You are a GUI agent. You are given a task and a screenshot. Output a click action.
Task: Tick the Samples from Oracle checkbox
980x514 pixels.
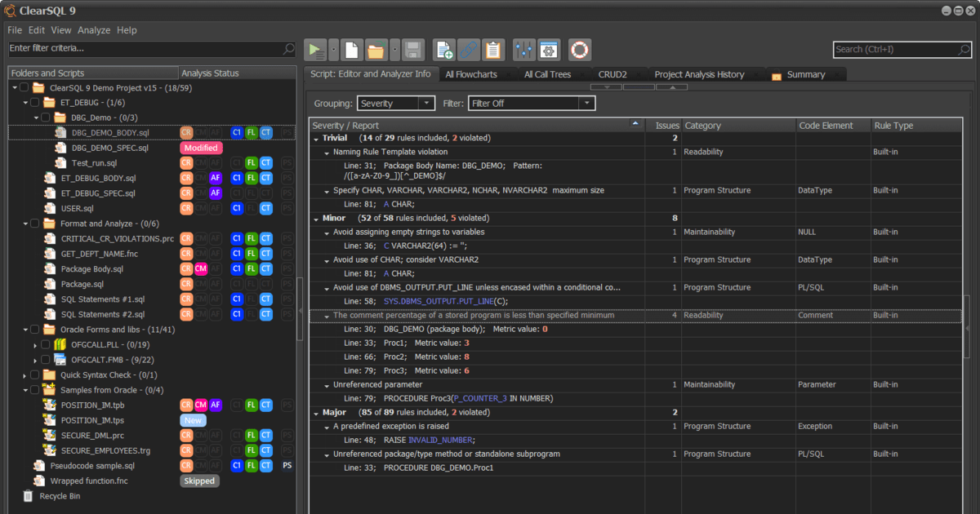pyautogui.click(x=33, y=390)
